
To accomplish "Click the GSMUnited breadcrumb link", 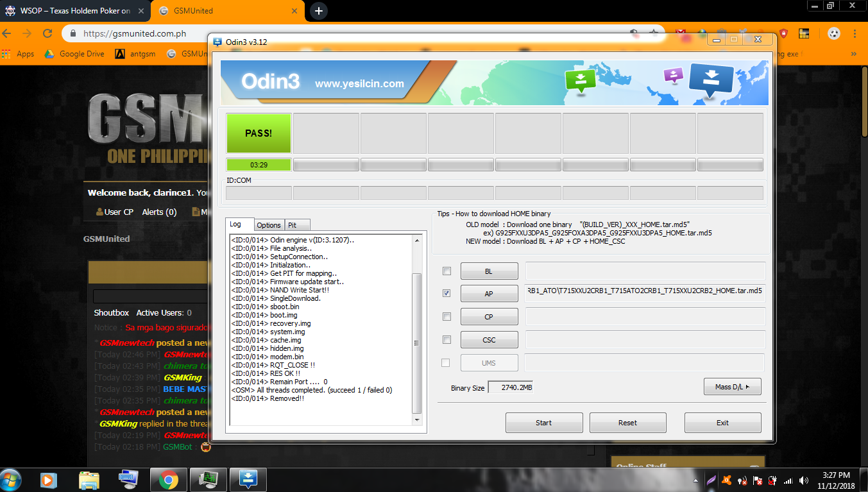I will 106,239.
